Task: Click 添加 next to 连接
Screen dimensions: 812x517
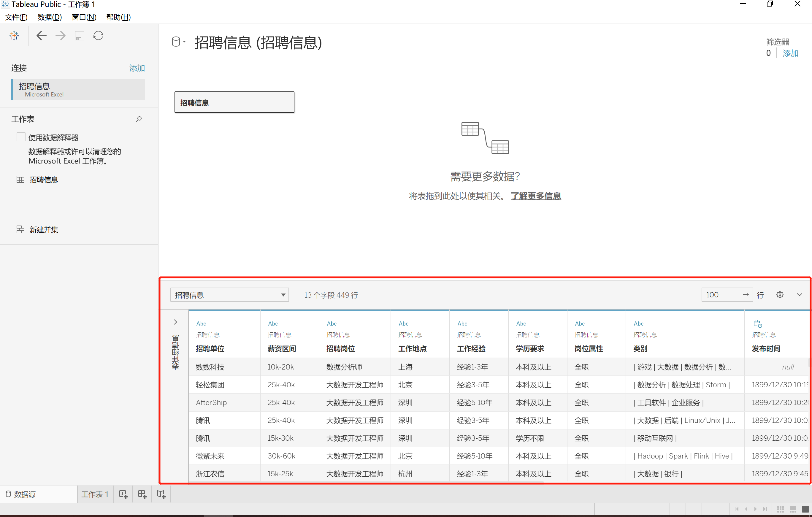Action: tap(137, 68)
